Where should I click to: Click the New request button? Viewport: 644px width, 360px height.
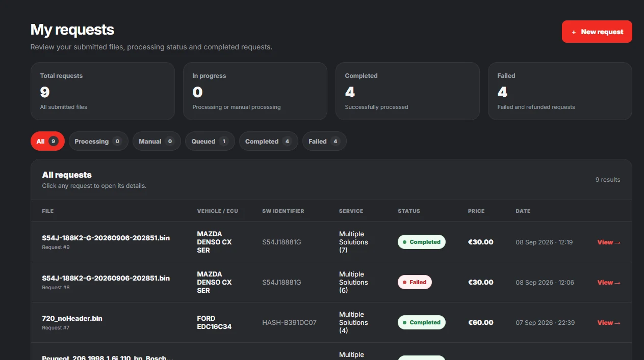pyautogui.click(x=597, y=32)
